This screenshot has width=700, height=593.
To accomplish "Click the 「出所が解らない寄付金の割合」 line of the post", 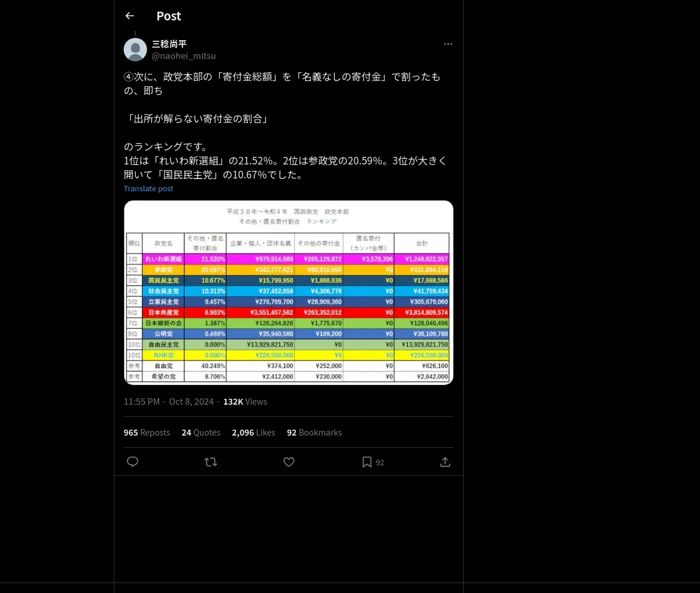I will coord(197,119).
